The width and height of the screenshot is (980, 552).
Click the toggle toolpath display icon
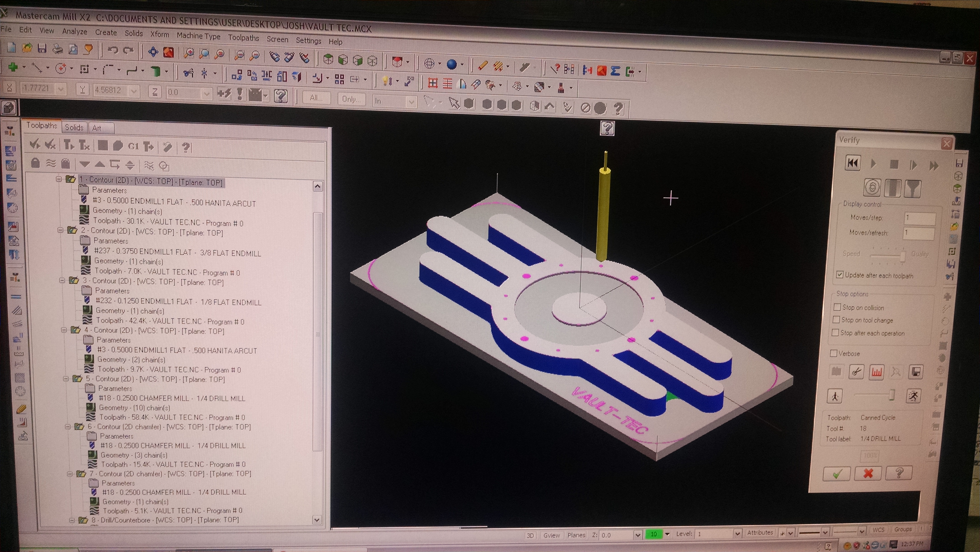(x=51, y=164)
